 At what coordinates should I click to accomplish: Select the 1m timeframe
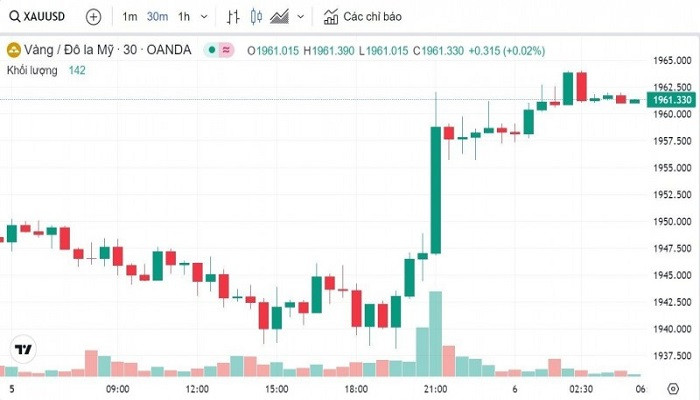coord(130,17)
